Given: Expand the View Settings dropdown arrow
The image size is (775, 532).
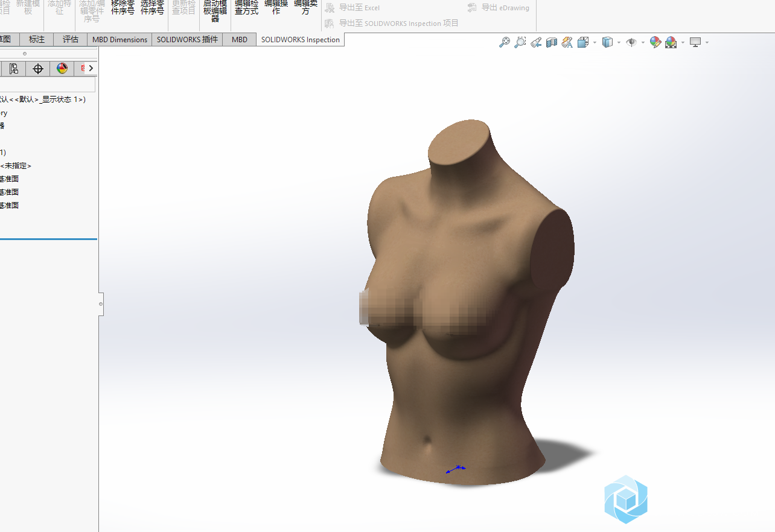Looking at the screenshot, I should point(707,43).
